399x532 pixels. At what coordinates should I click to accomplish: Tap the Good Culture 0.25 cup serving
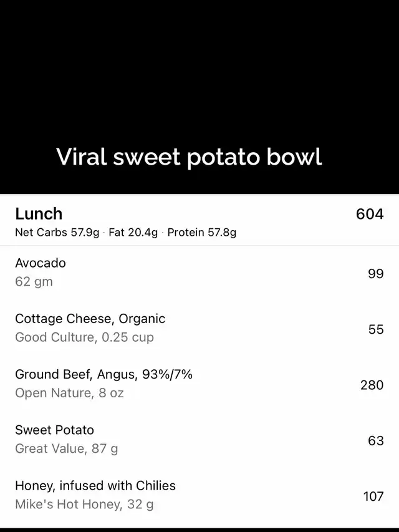click(x=84, y=337)
